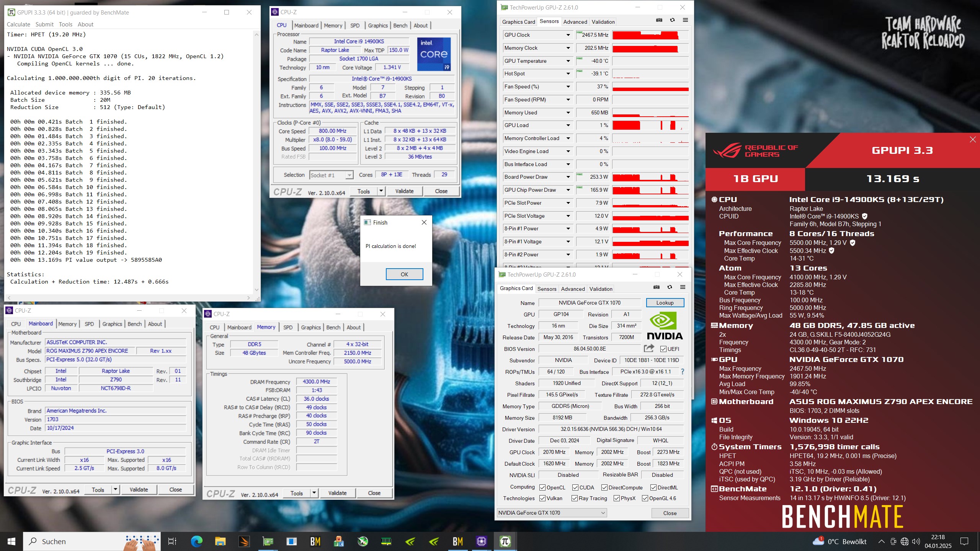980x551 pixels.
Task: Click the orange swoosh app in taskbar
Action: 244,541
